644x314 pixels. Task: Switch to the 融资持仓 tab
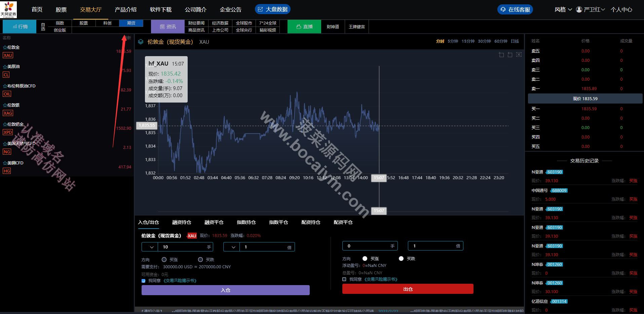tap(182, 222)
